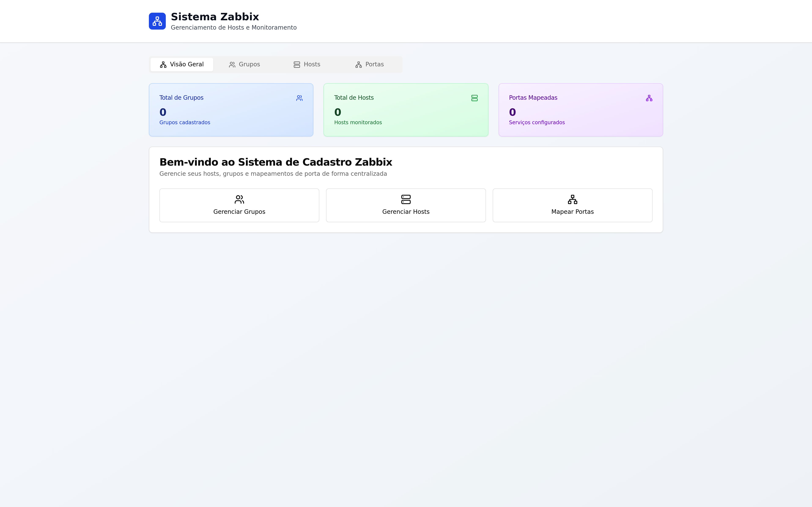Click the network icon above Mapear Portas
The height and width of the screenshot is (507, 812).
click(572, 199)
